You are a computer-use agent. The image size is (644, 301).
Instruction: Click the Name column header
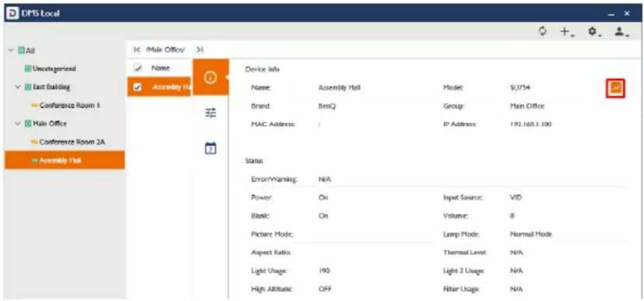pos(161,68)
